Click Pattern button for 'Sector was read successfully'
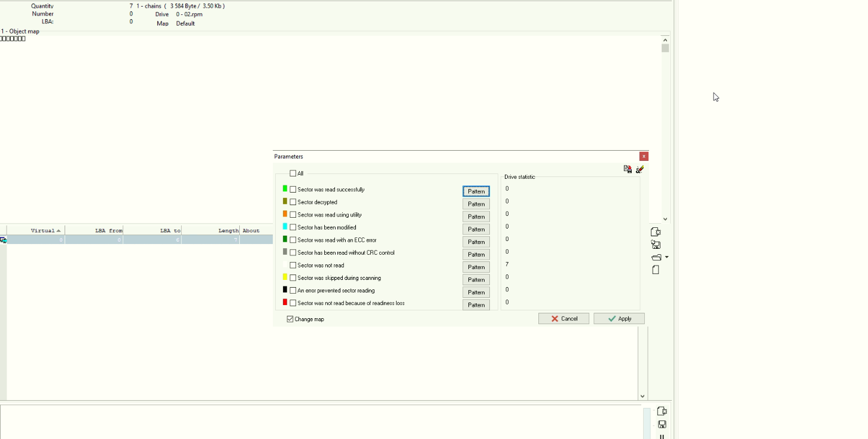Viewport: 868px width, 439px height. click(x=476, y=191)
